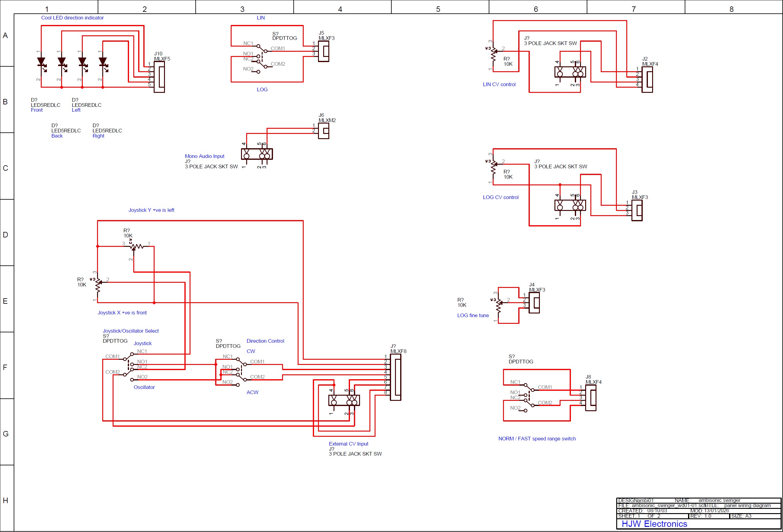The height and width of the screenshot is (532, 783).
Task: Select the J5 MLXF3 connector symbol
Action: (x=324, y=51)
